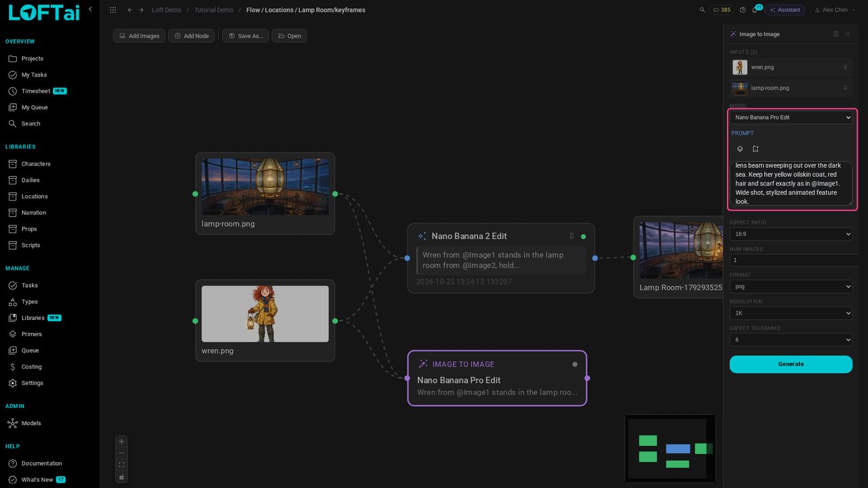Click the Add Images button

point(139,36)
